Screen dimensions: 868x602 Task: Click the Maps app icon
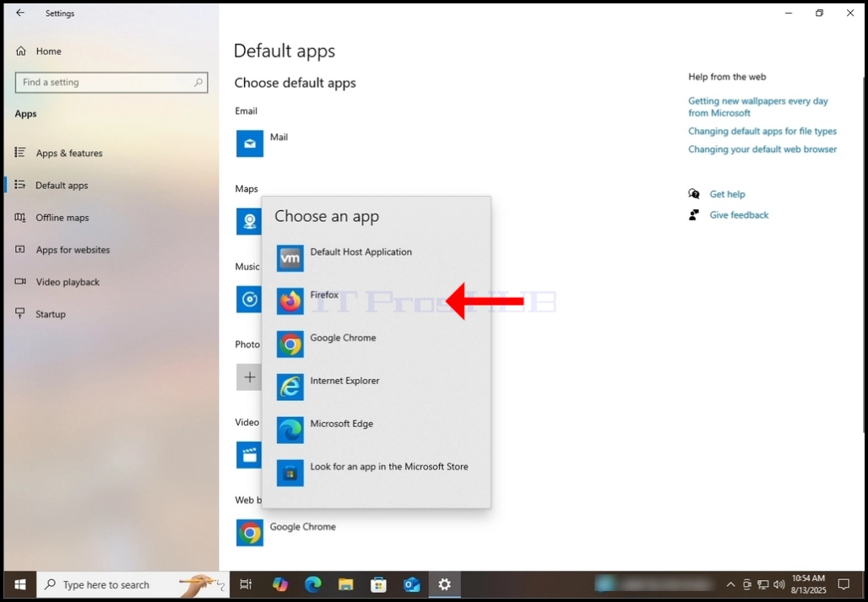(x=248, y=221)
